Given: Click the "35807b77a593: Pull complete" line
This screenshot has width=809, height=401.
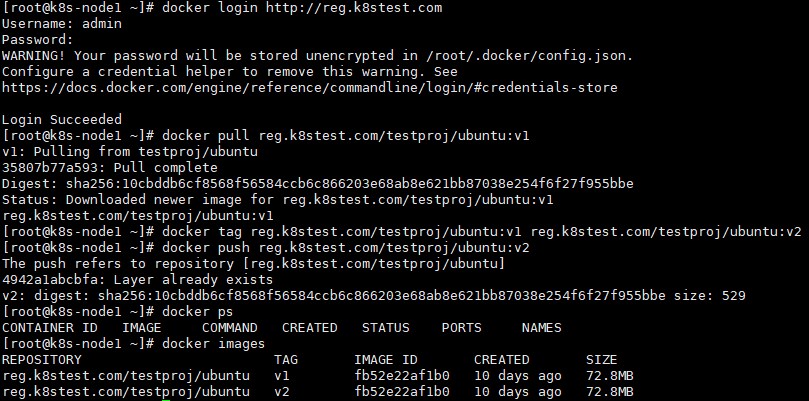Looking at the screenshot, I should pyautogui.click(x=109, y=168).
